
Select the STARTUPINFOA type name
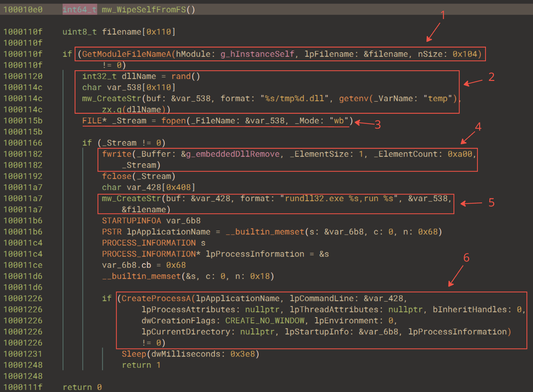132,220
